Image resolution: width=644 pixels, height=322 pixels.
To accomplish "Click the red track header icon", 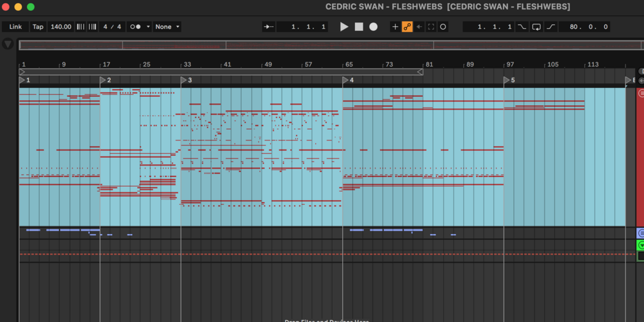I will (641, 94).
